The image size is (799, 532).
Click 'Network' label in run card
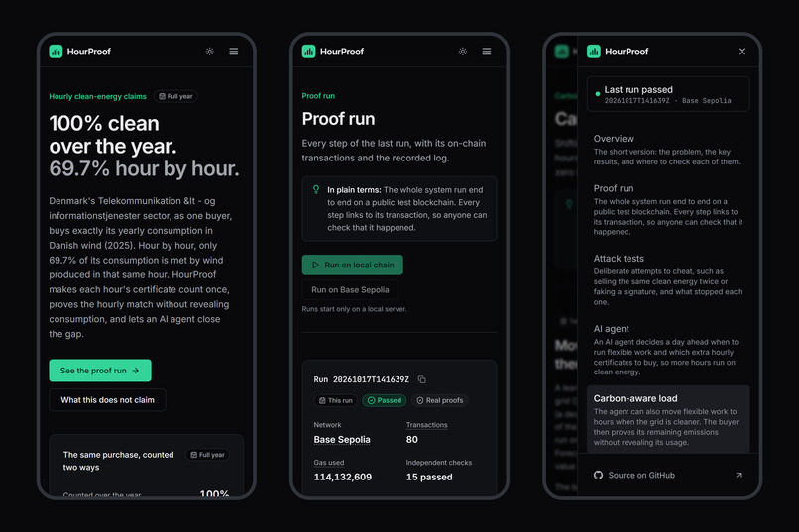click(x=328, y=425)
